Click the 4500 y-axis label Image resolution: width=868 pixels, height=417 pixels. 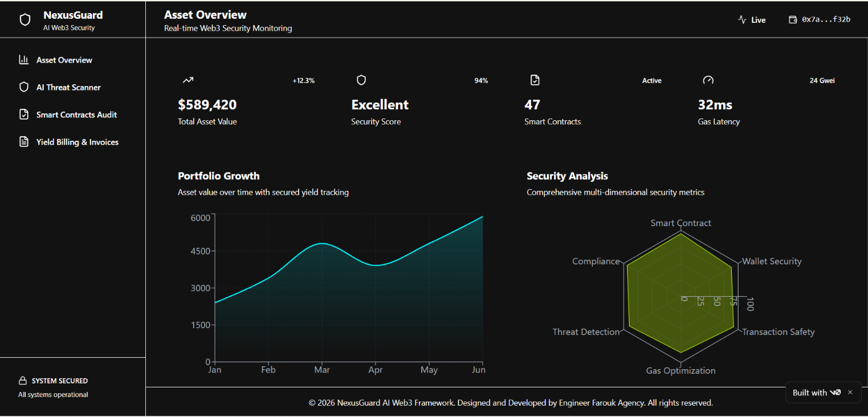point(199,251)
